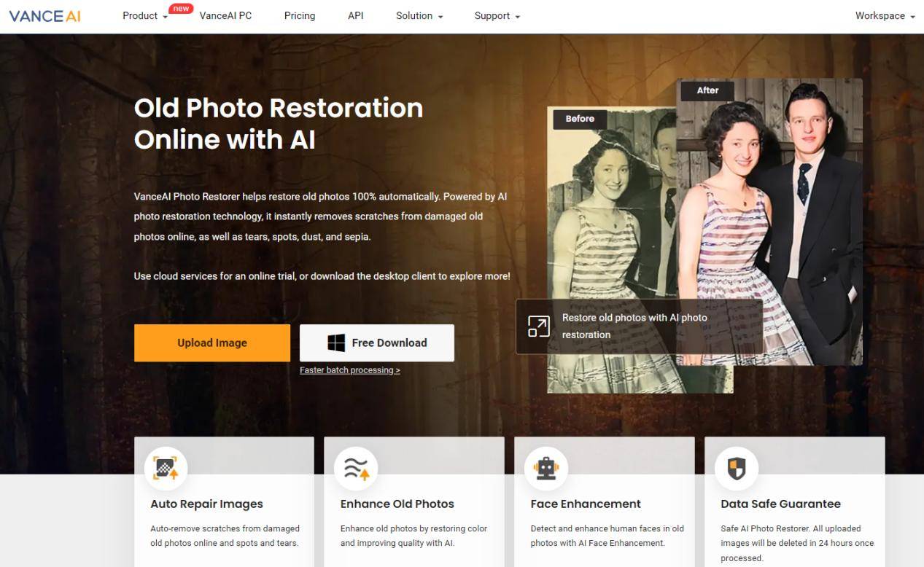The width and height of the screenshot is (924, 567).
Task: Click the expand icon in restore photo banner
Action: coord(539,326)
